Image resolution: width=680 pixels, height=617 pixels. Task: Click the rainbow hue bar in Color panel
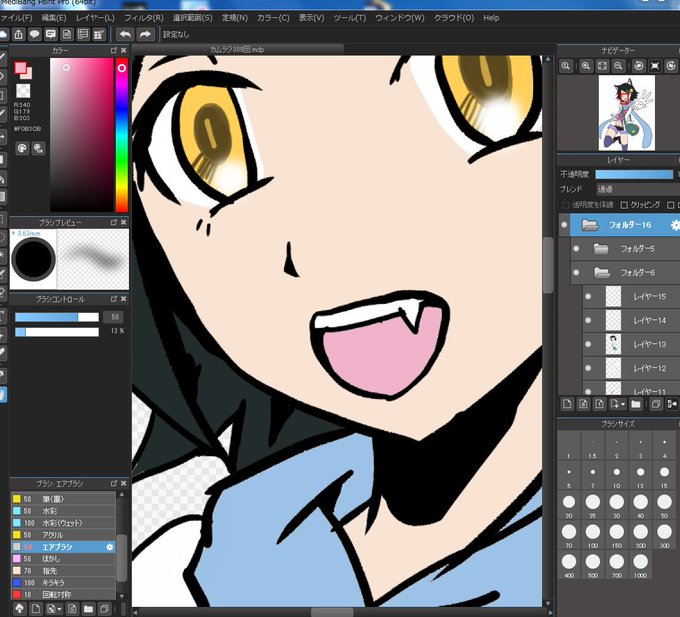122,135
